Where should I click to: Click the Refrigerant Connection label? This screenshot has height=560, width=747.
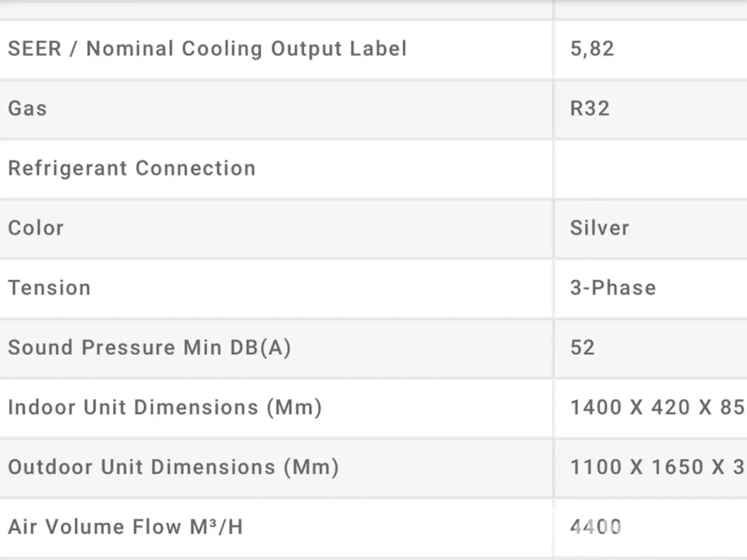132,169
